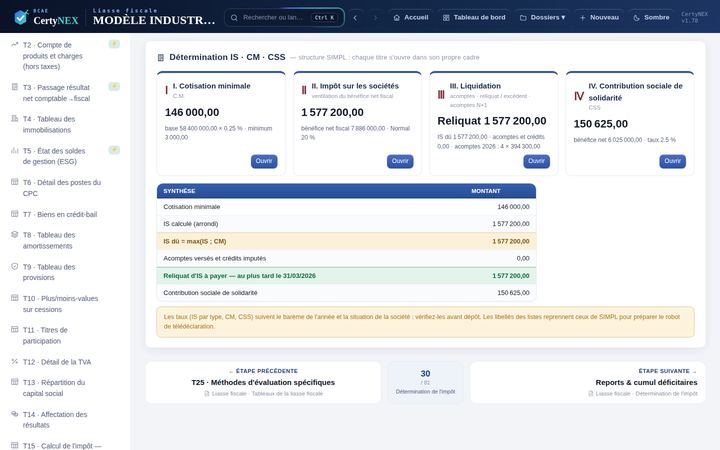Create a Nouveau item
Viewport: 720px width, 450px height.
[599, 17]
